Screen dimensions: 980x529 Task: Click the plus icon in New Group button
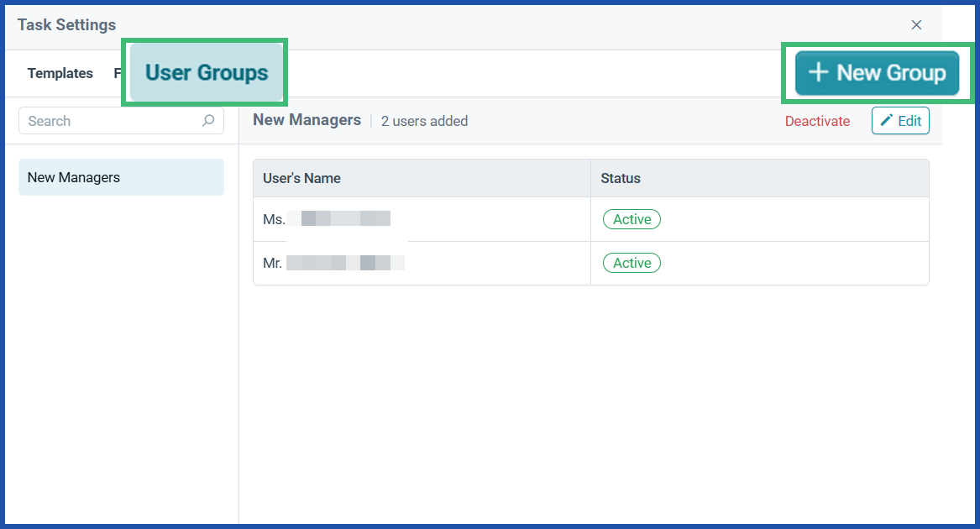[x=816, y=74]
